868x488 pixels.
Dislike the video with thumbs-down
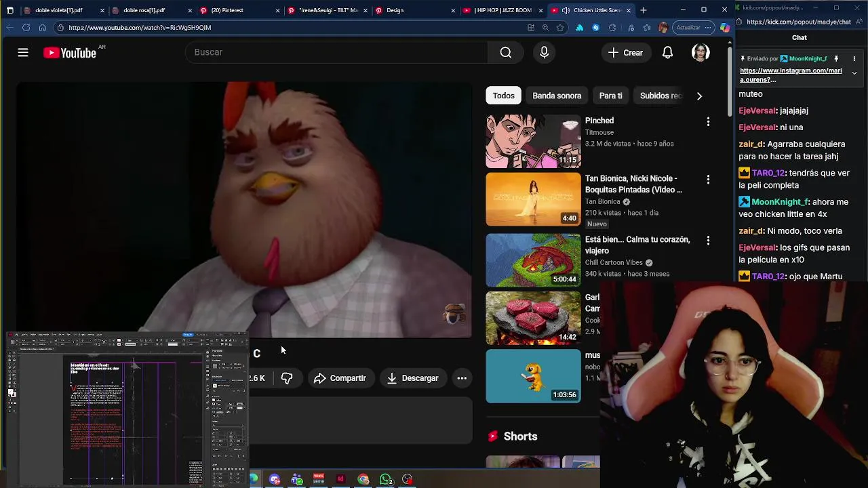287,378
